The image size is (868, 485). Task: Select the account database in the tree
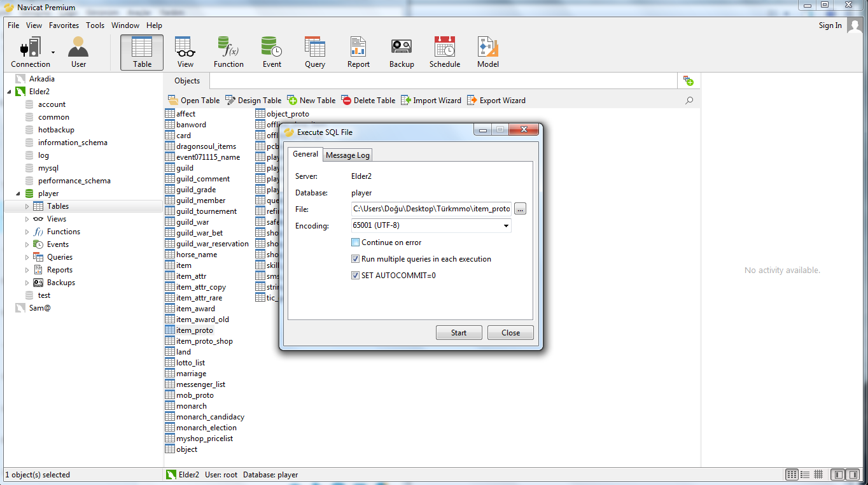(52, 104)
